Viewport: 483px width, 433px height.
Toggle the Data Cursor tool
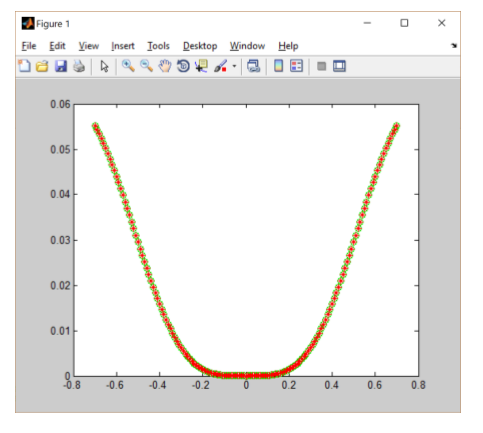pyautogui.click(x=201, y=66)
